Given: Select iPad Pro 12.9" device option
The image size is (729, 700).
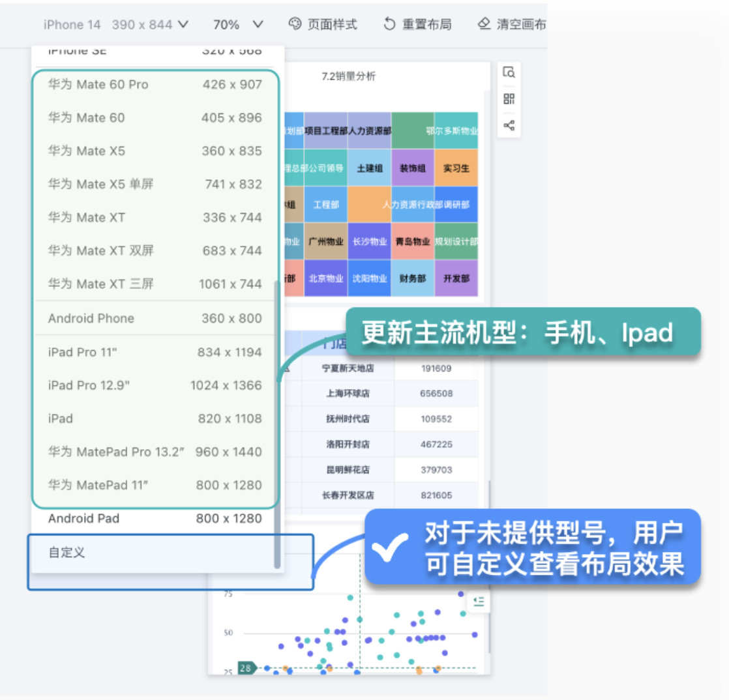Looking at the screenshot, I should point(155,385).
